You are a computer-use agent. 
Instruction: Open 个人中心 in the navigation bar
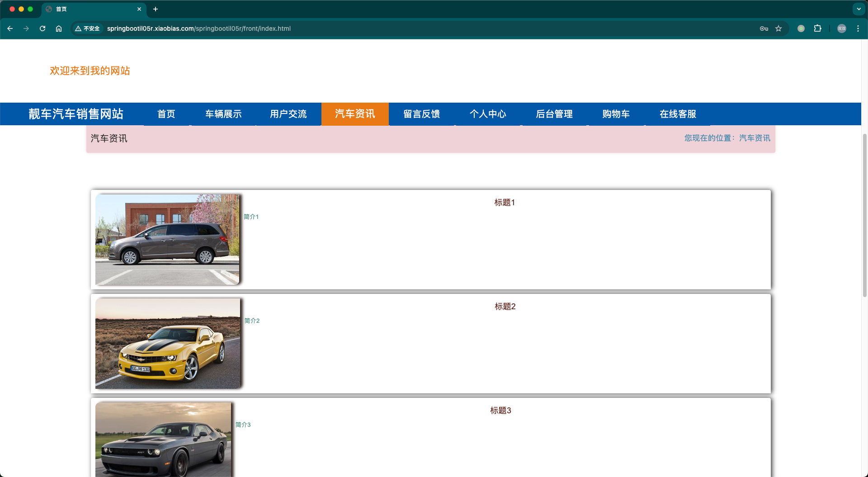(488, 114)
